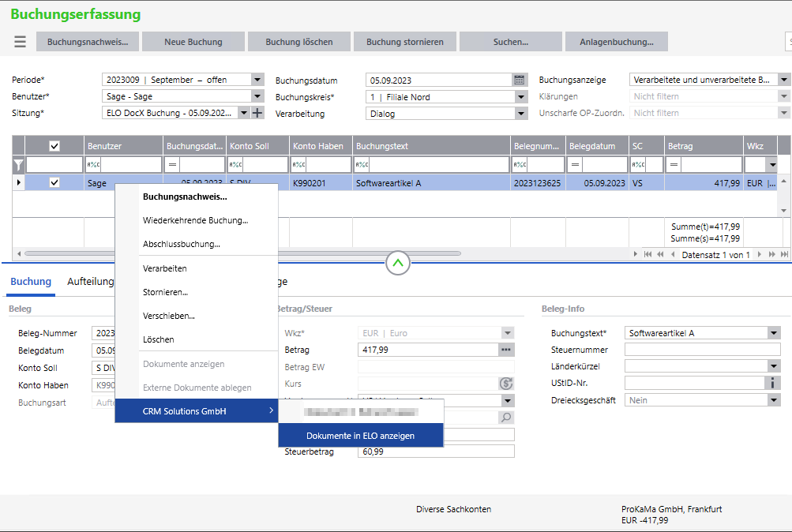Toggle select-all checkbox in grid header
The height and width of the screenshot is (532, 792).
(54, 146)
